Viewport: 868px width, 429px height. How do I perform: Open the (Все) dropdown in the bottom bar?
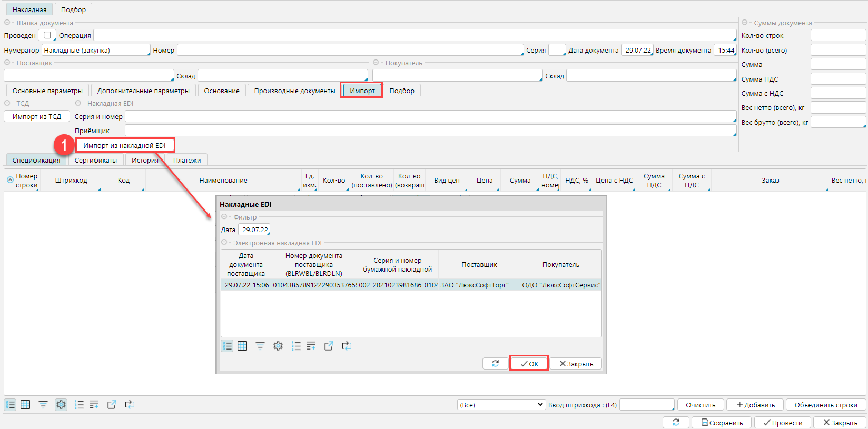point(501,405)
